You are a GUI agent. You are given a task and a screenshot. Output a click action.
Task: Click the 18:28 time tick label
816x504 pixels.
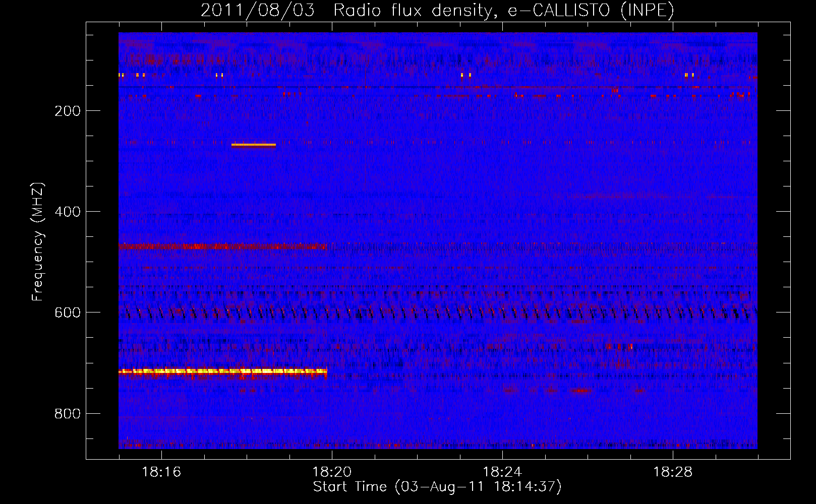673,472
